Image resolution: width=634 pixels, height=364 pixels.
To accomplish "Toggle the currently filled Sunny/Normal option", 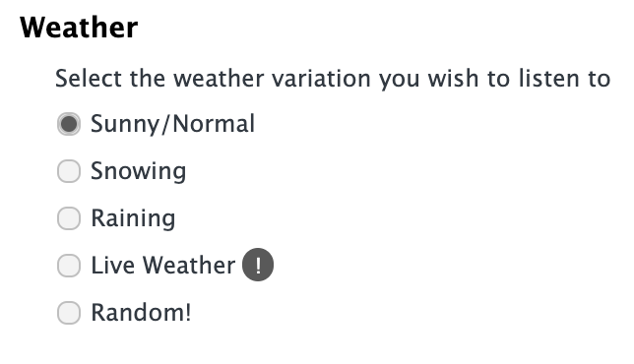I will pyautogui.click(x=69, y=124).
